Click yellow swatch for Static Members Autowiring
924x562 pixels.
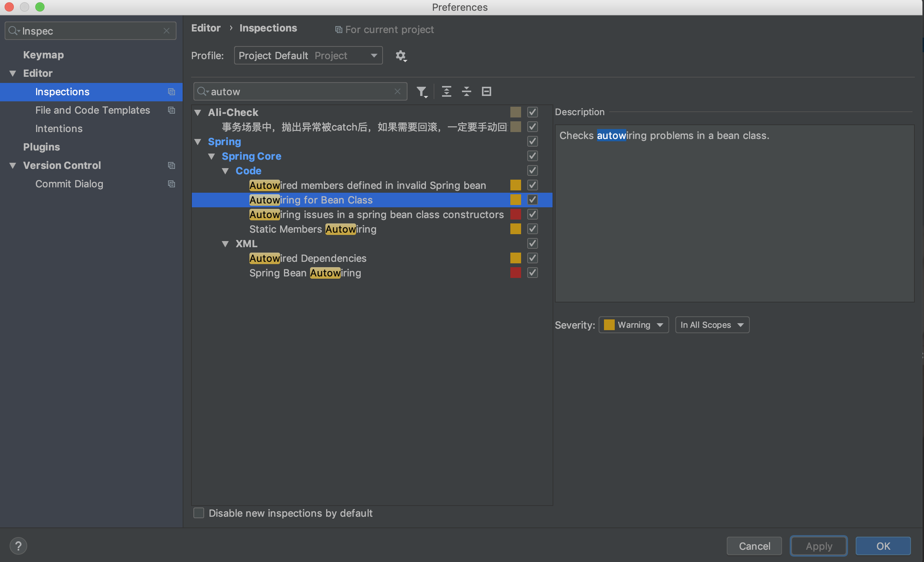click(515, 229)
